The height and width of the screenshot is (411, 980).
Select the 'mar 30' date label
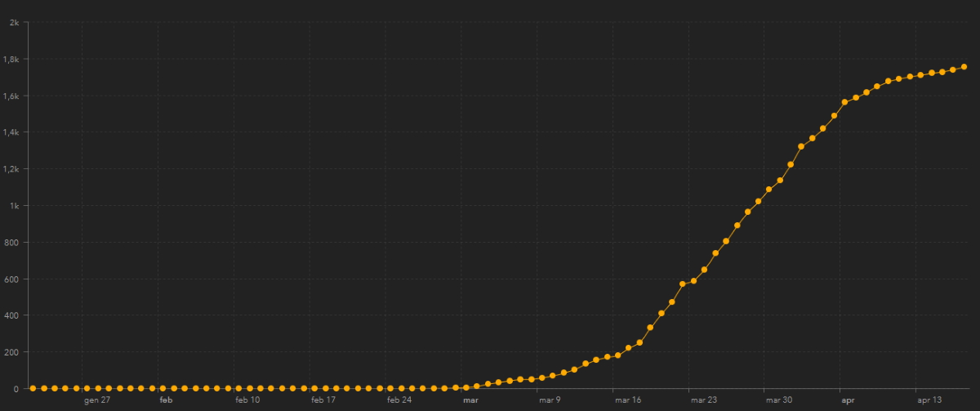pyautogui.click(x=779, y=400)
